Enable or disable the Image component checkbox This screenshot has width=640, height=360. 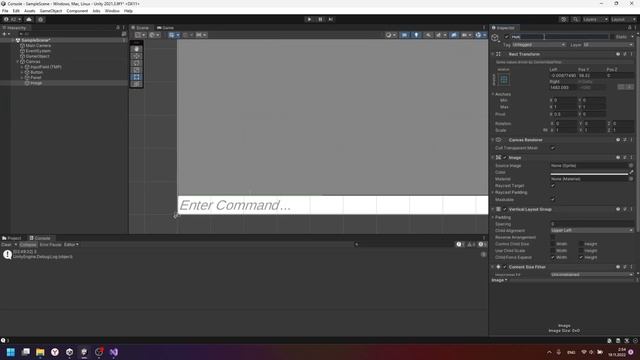(505, 158)
